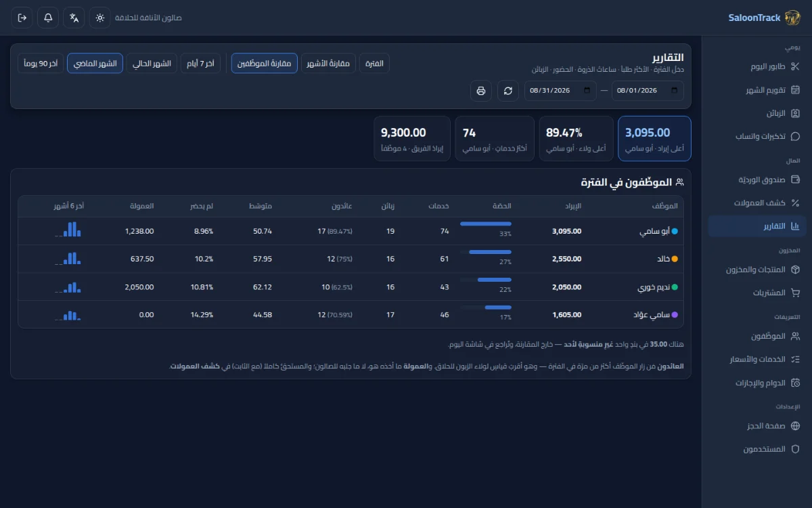Click the people icon beside الموظّفون في الفترة
This screenshot has width=812, height=508.
tap(679, 182)
